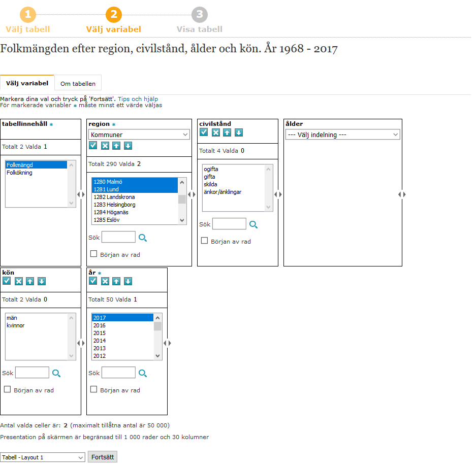The width and height of the screenshot is (476, 468).
Task: Open the 'Välj indelning' ålder dropdown
Action: (x=342, y=135)
